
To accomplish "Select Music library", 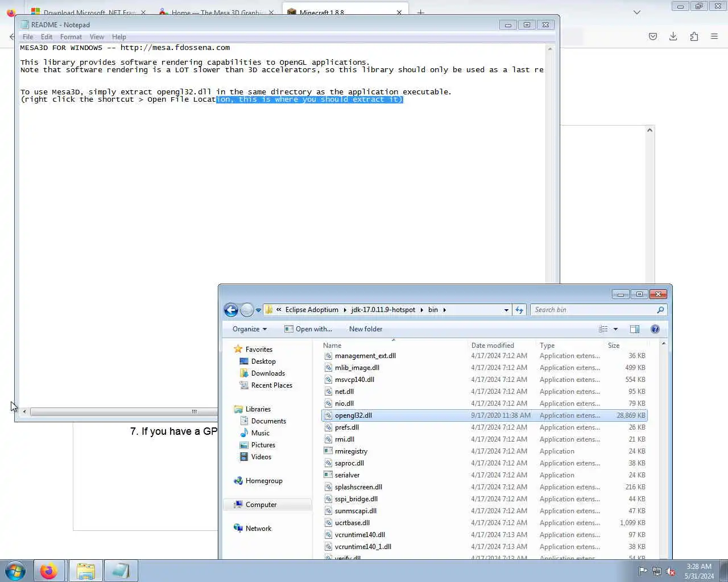I will (260, 433).
